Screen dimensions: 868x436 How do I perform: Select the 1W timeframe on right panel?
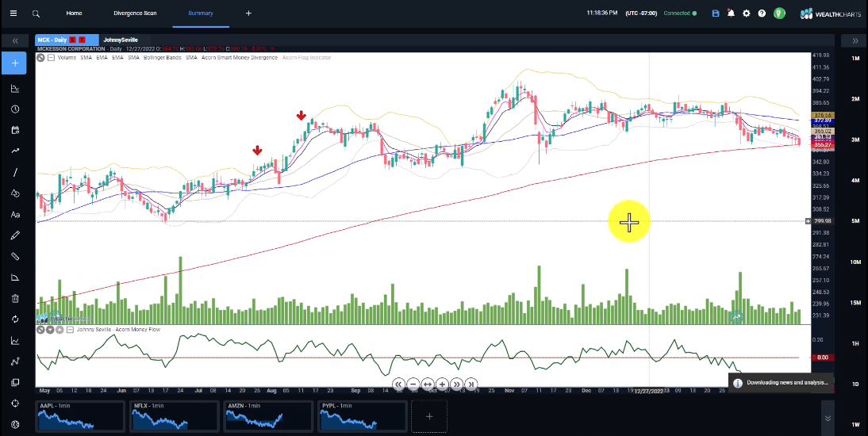855,425
